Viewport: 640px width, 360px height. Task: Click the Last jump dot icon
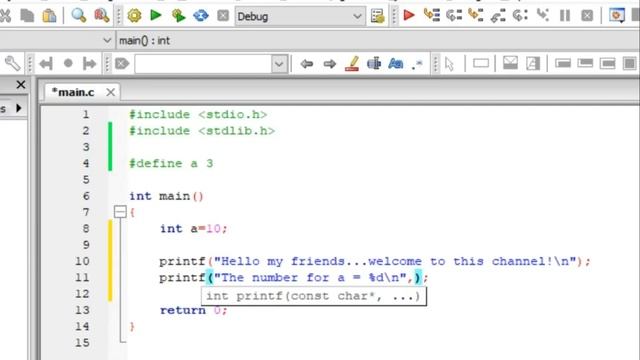[x=68, y=63]
